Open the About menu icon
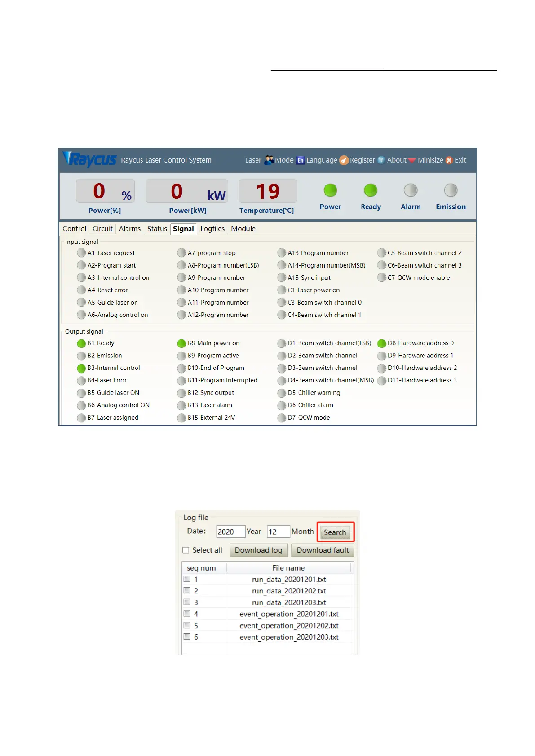Screen dimensions: 535x756 pyautogui.click(x=381, y=160)
